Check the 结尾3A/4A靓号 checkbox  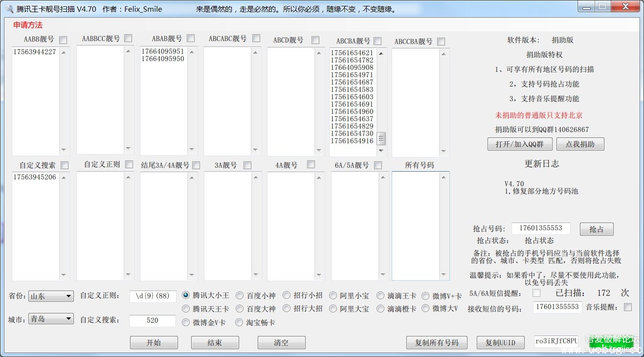[196, 165]
